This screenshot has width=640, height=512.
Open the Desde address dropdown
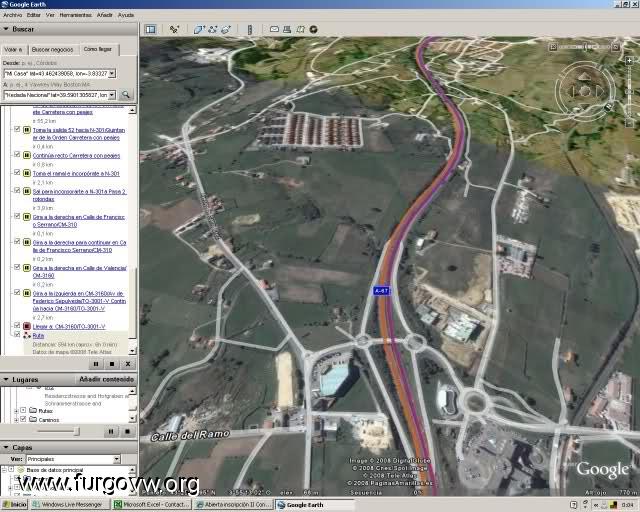(x=112, y=74)
